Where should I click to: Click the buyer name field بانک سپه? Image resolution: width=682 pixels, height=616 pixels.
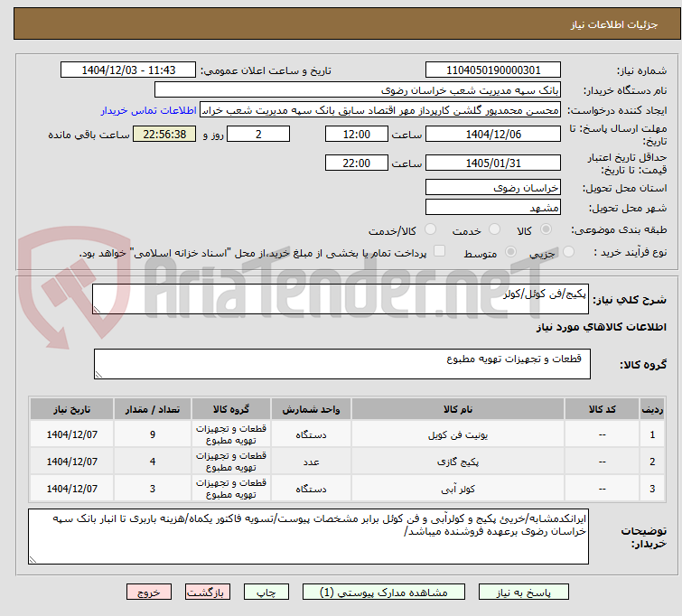coord(358,90)
